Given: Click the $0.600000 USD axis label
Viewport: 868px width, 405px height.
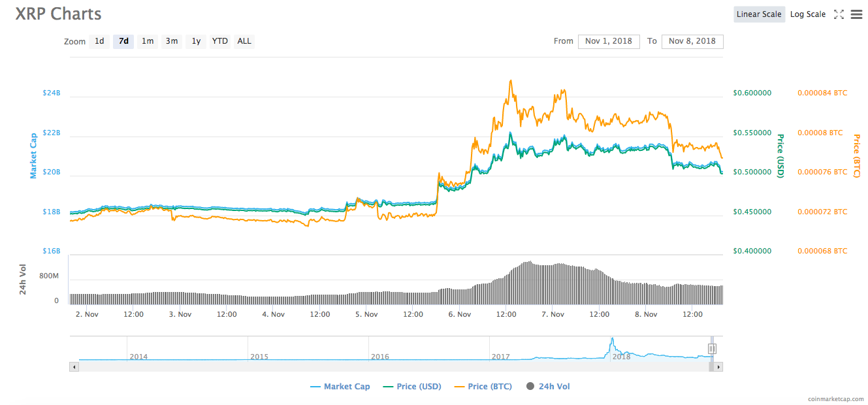Looking at the screenshot, I should click(752, 93).
